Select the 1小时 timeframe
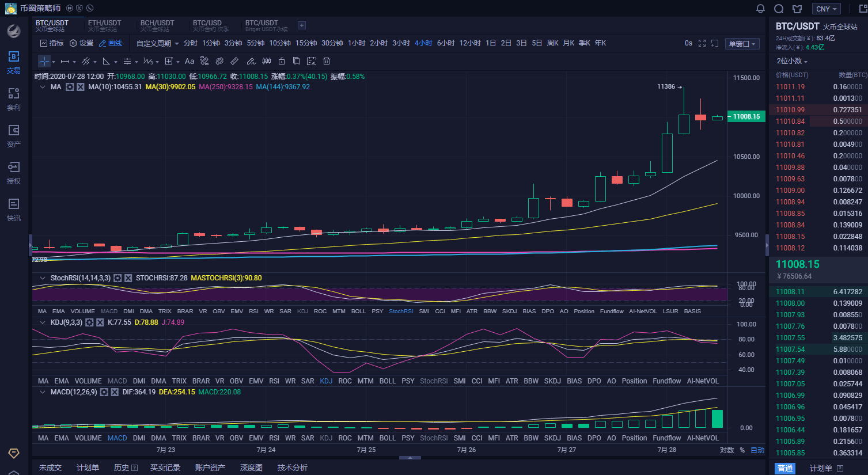 click(x=357, y=43)
